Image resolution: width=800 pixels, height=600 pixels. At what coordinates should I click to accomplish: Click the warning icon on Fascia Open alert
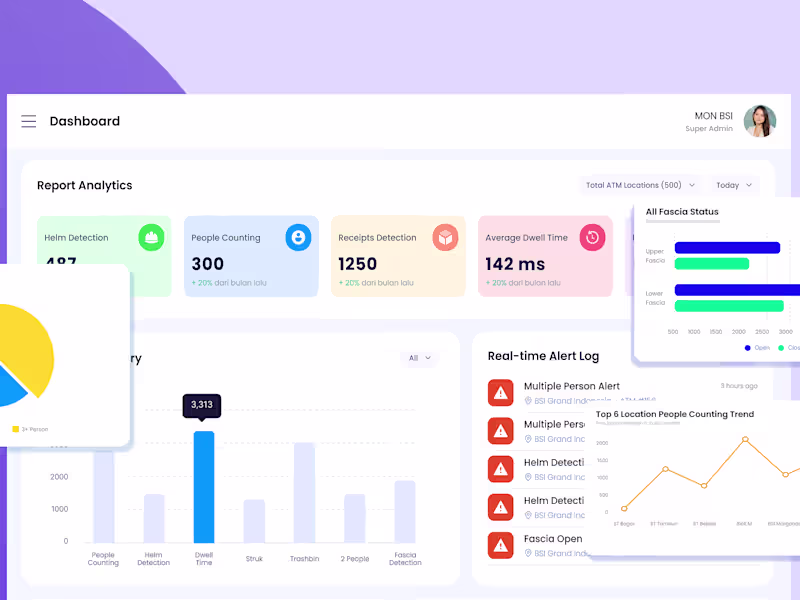click(501, 545)
